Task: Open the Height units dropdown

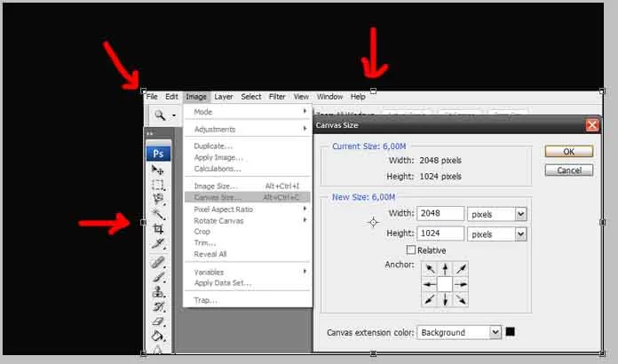Action: click(x=520, y=234)
